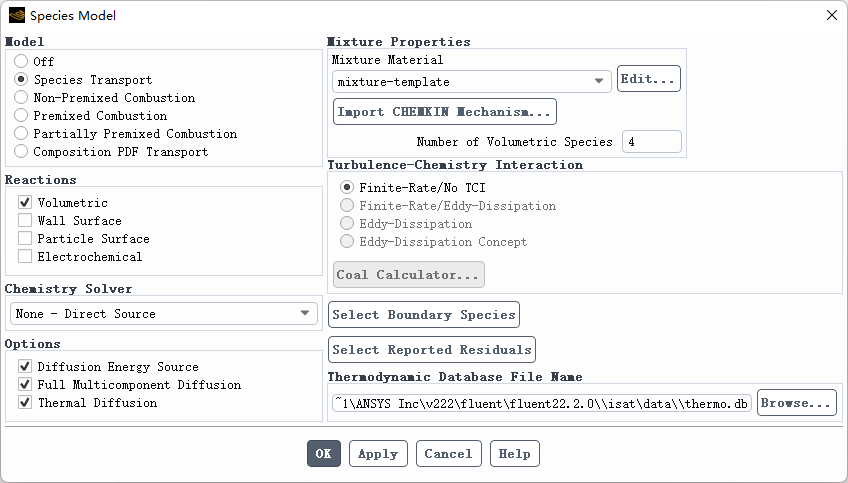The image size is (848, 483).
Task: Enable Wall Surface reactions
Action: click(25, 221)
